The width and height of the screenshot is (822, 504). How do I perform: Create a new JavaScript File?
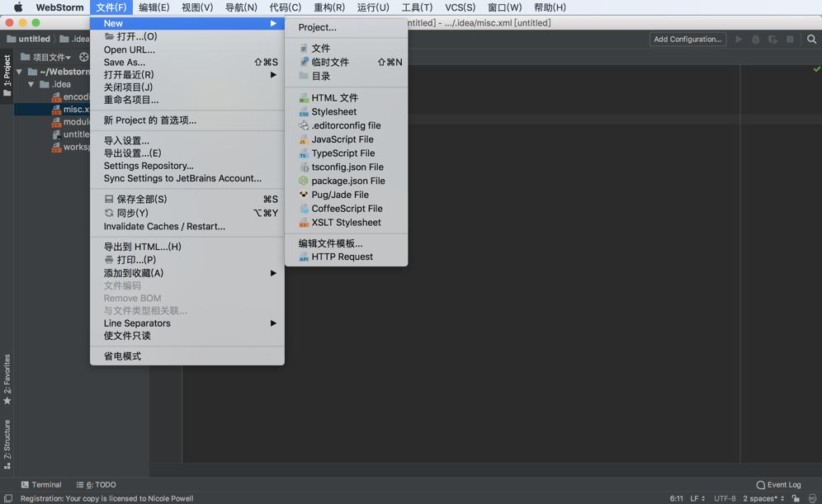(x=346, y=139)
